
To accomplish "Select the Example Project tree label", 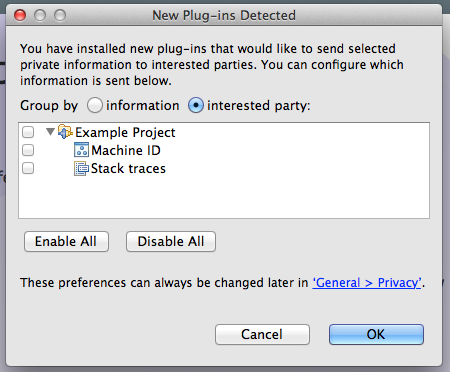I will point(125,132).
